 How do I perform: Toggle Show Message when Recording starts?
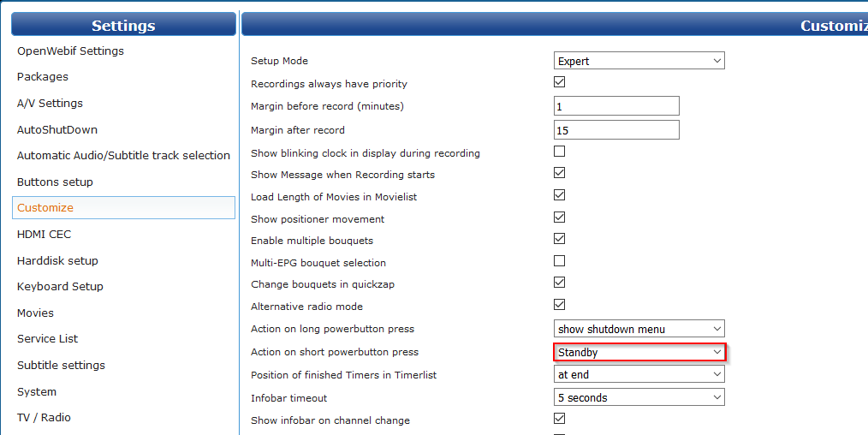560,173
